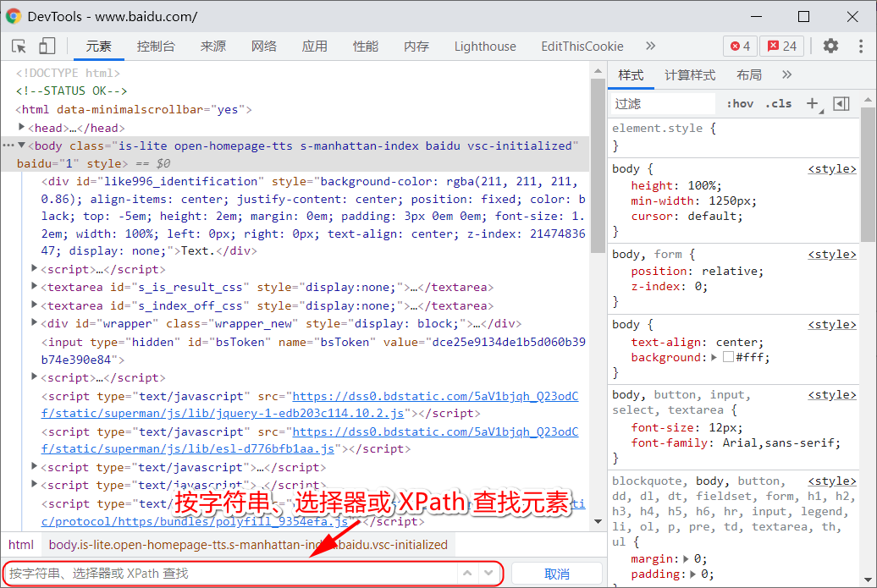Image resolution: width=877 pixels, height=588 pixels.
Task: Open style source link for blockquote rule
Action: [831, 481]
